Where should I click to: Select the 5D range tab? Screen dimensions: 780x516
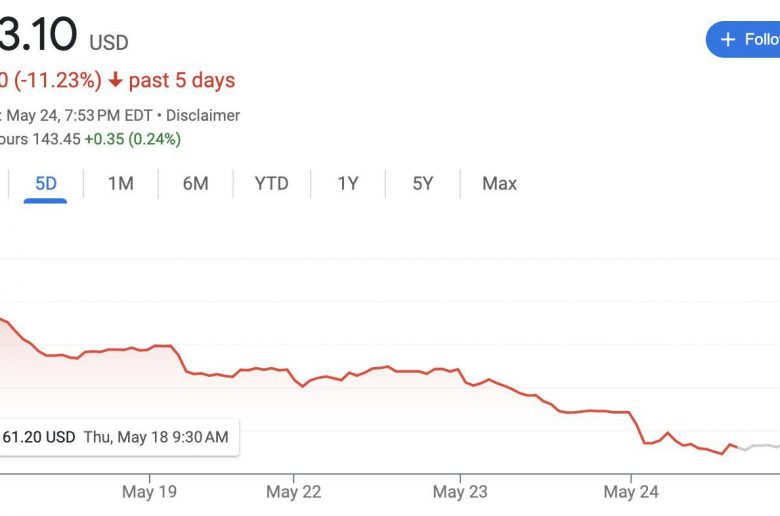pyautogui.click(x=46, y=183)
